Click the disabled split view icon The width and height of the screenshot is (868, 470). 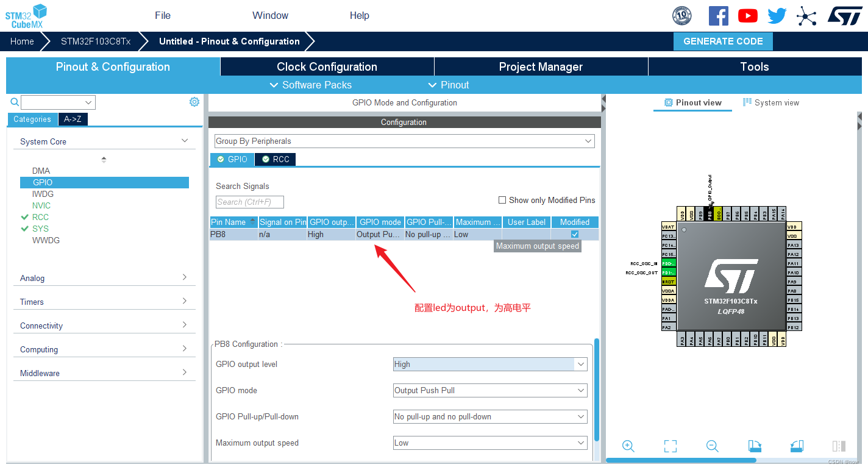pyautogui.click(x=839, y=446)
